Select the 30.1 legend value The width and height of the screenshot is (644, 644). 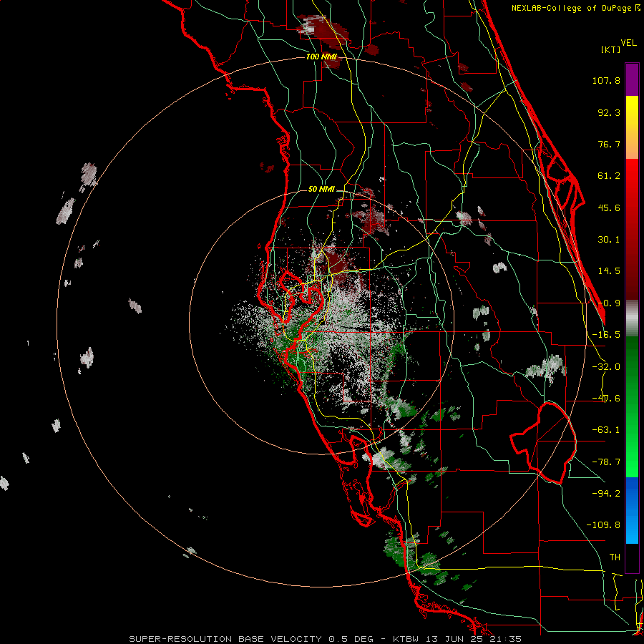tap(609, 240)
